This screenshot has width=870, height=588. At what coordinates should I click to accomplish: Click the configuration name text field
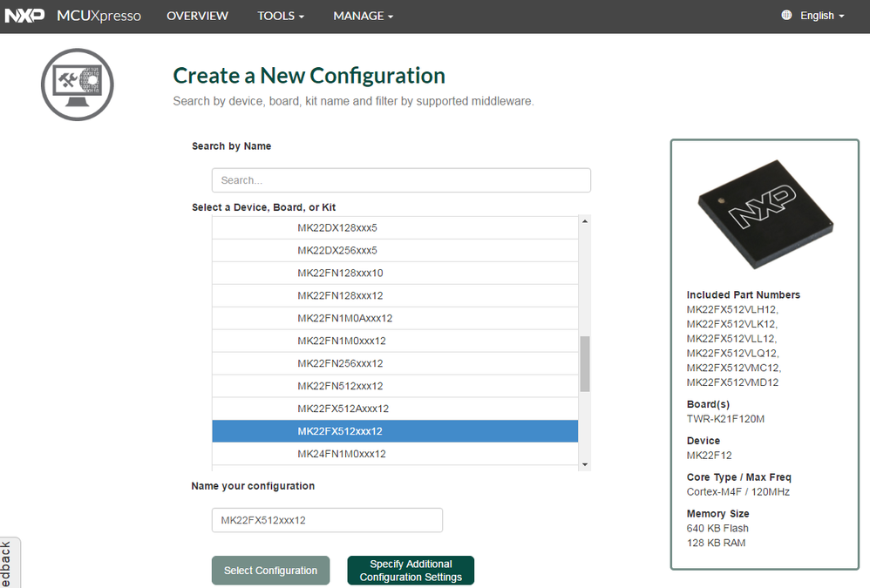pyautogui.click(x=327, y=520)
